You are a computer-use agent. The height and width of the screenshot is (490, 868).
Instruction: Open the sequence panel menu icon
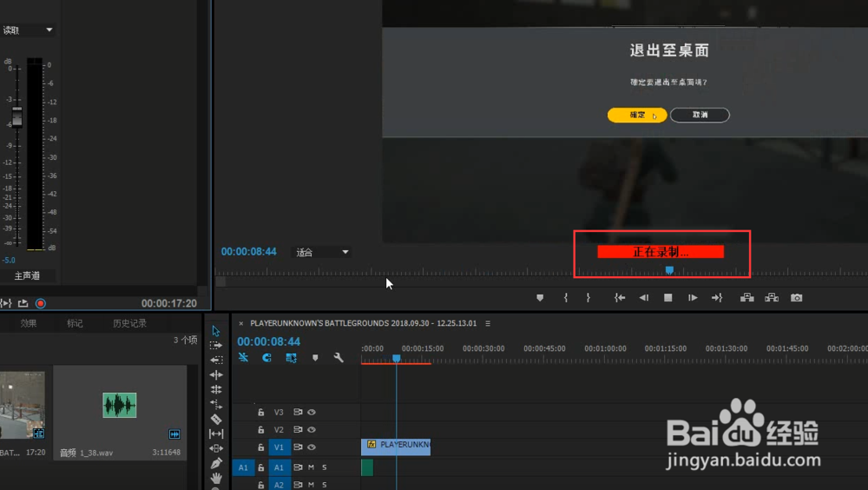488,323
